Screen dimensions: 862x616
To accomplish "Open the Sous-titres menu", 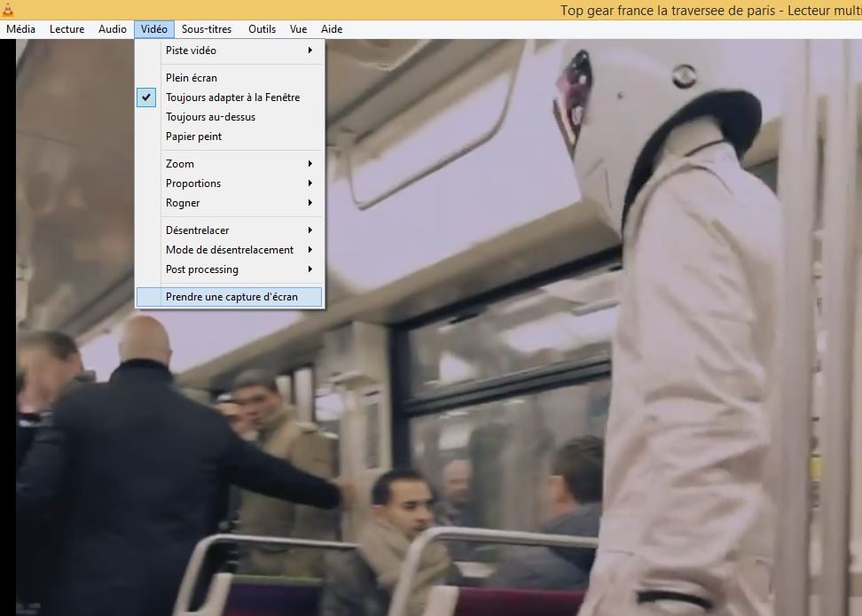I will click(x=207, y=29).
